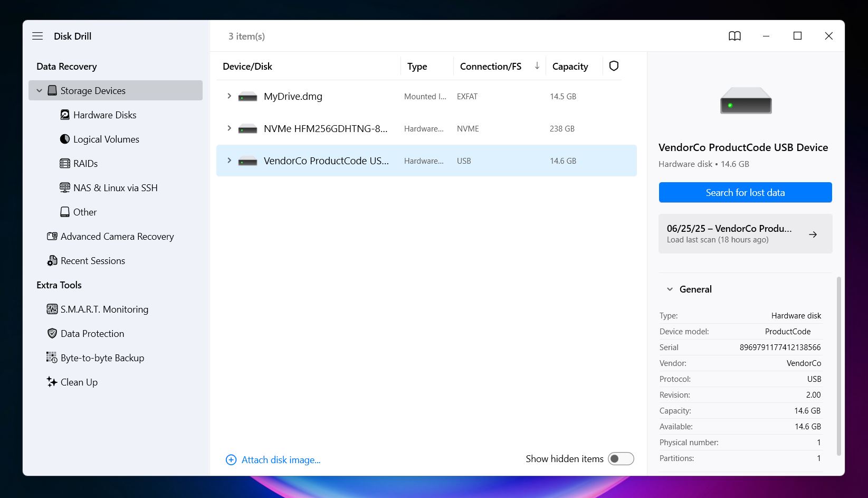The height and width of the screenshot is (498, 868).
Task: Click the serial number 8969791177412138566
Action: point(780,347)
